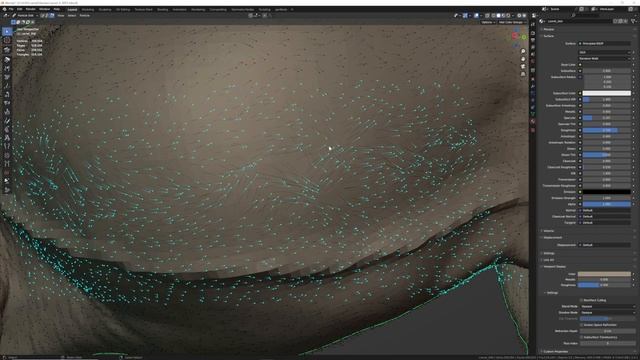
Task: Enable Subsurface Translucency checkbox
Action: pos(581,337)
